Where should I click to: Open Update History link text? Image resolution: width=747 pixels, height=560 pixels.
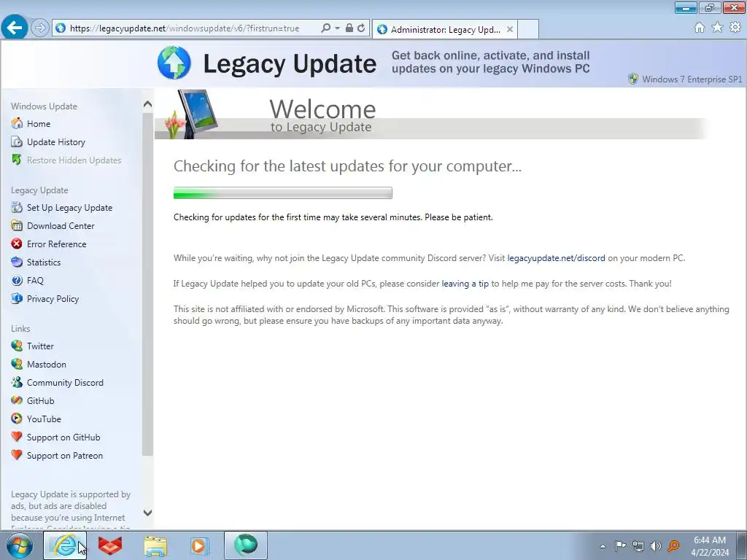(56, 142)
